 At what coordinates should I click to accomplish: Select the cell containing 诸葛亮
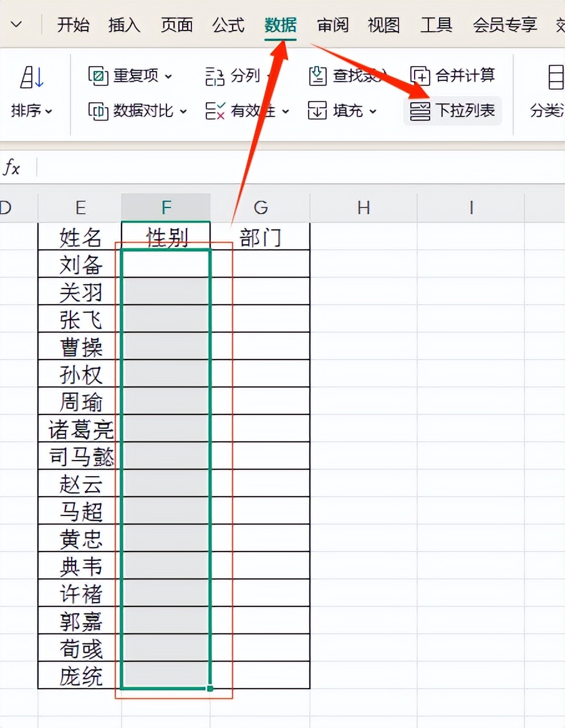pos(80,429)
